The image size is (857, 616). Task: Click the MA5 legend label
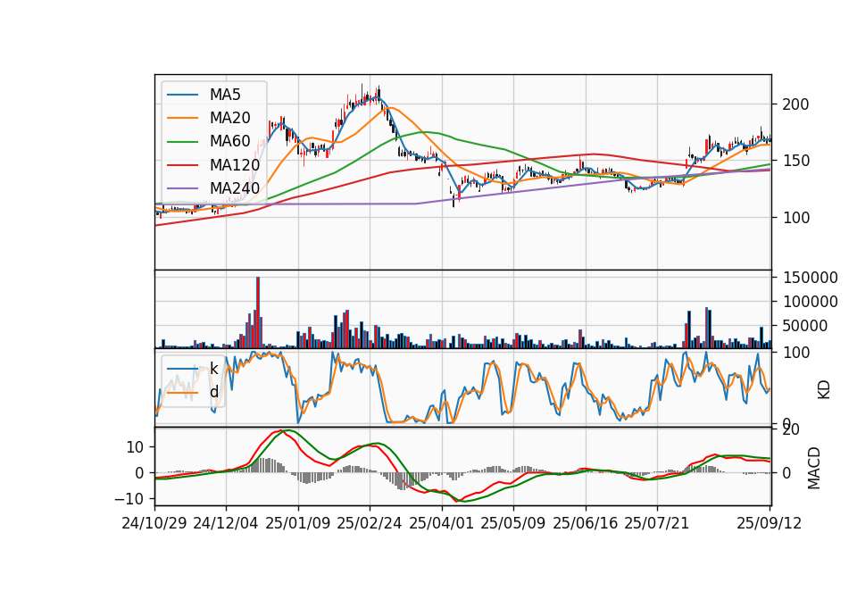pos(225,95)
